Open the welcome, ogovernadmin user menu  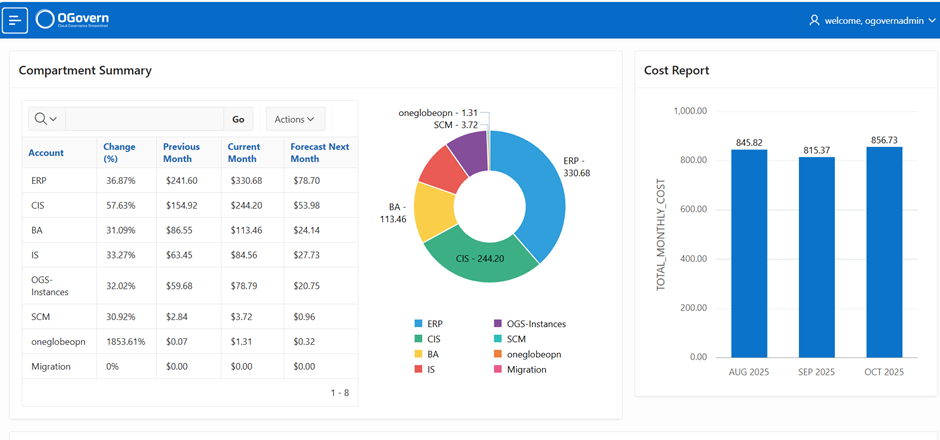(873, 20)
